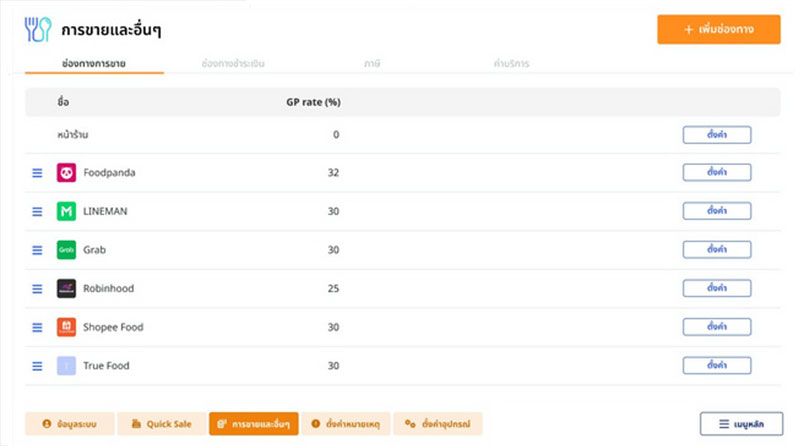Image resolution: width=800 pixels, height=446 pixels.
Task: Click the LINEMAN green logo icon
Action: (66, 212)
